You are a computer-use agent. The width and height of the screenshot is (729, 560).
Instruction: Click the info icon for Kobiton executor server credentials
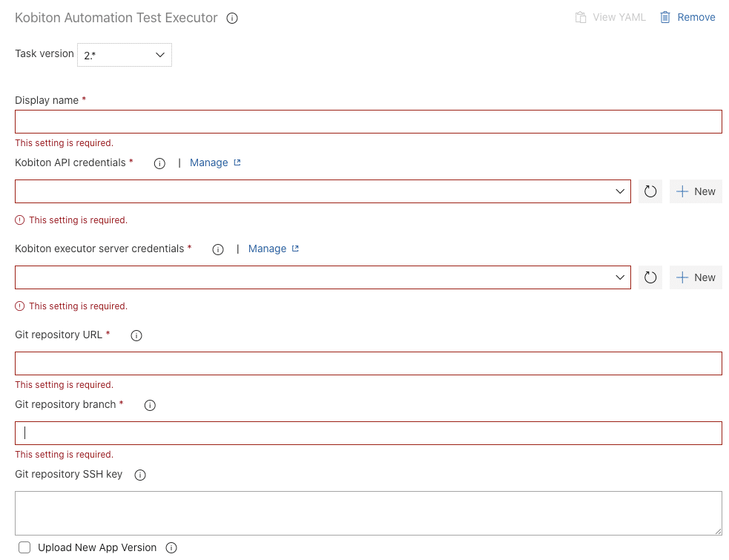coord(217,249)
